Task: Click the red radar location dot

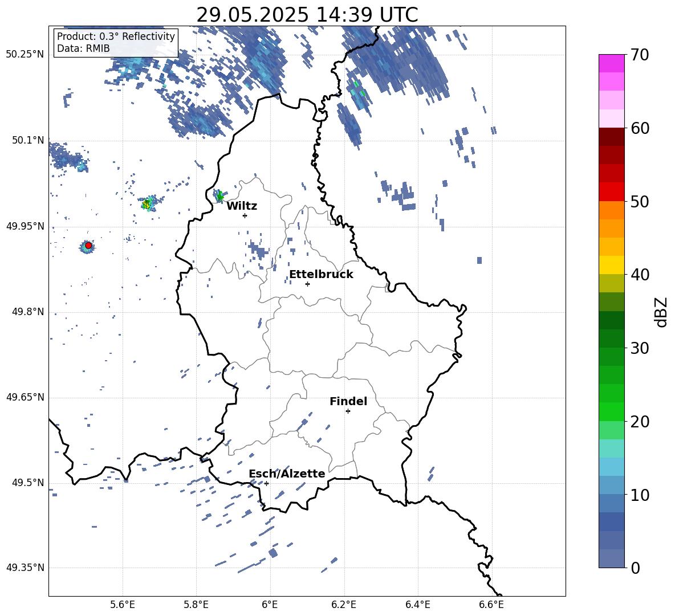Action: [88, 245]
